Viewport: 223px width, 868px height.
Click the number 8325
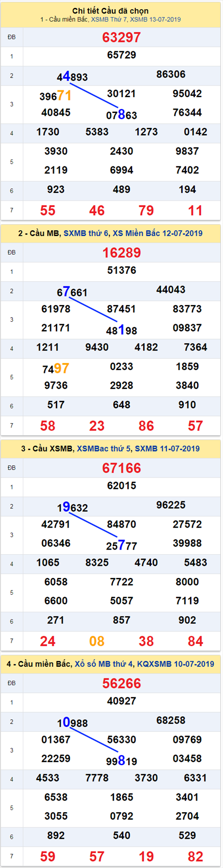tap(97, 563)
